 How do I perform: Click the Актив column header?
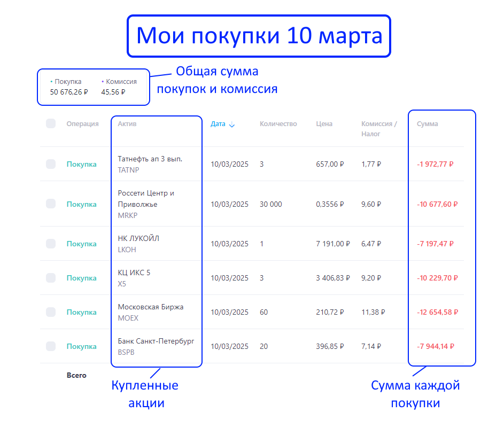[x=127, y=124]
